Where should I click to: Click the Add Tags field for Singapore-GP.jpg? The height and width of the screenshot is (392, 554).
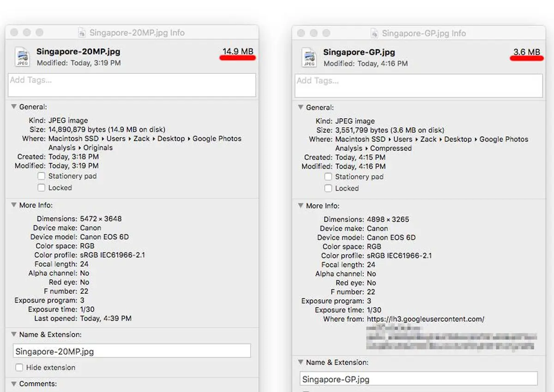pyautogui.click(x=419, y=85)
